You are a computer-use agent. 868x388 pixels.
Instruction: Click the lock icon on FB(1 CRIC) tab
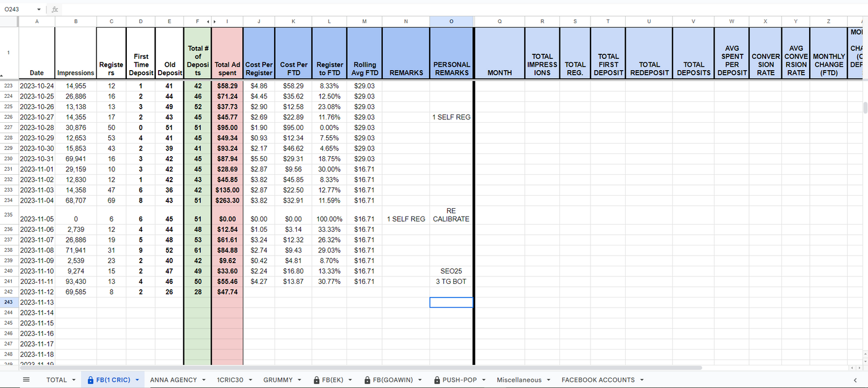click(91, 380)
